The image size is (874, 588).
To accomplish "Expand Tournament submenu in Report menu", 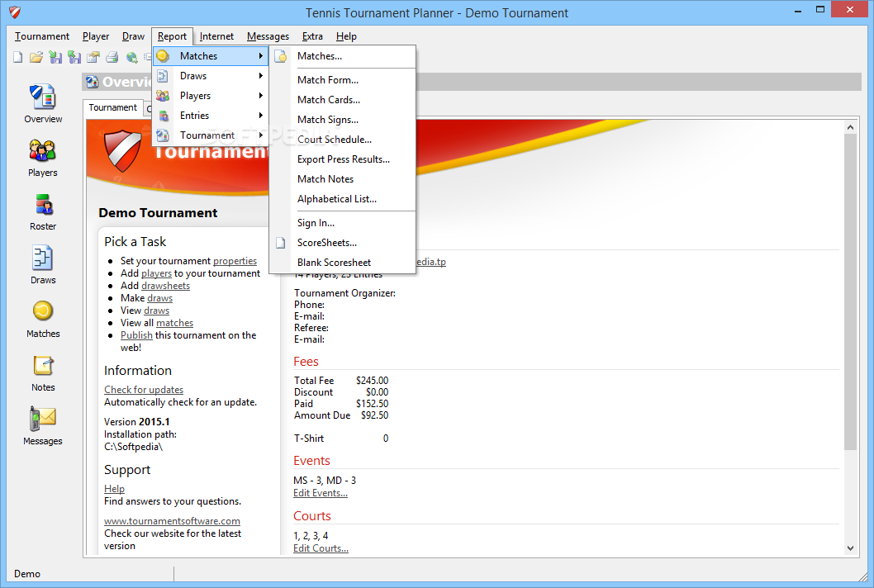I will click(210, 135).
